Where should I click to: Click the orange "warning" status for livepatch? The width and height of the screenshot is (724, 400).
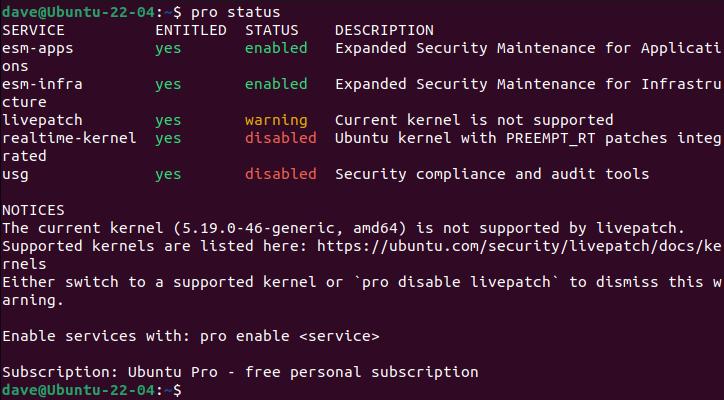click(x=276, y=120)
